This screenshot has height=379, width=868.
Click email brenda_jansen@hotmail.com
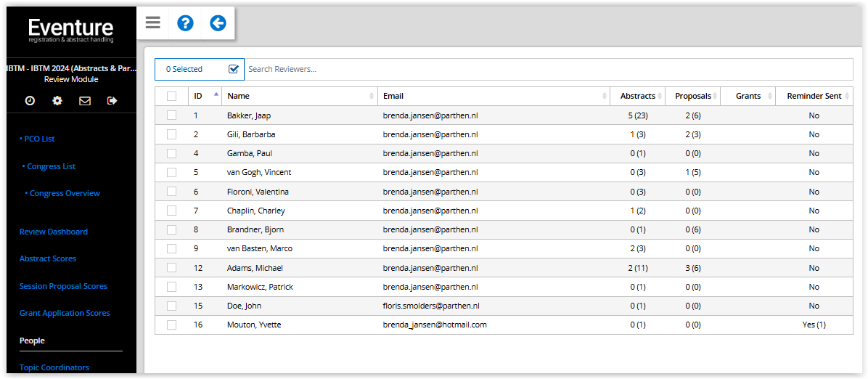(435, 325)
